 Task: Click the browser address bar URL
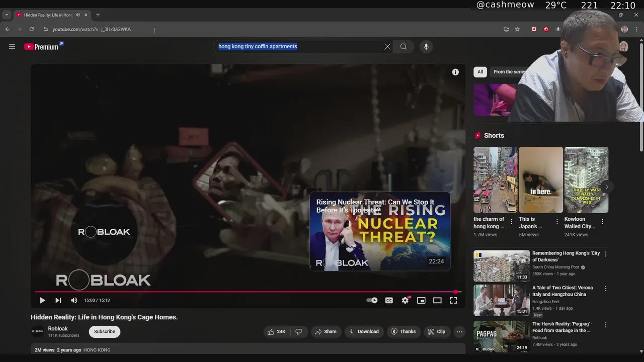tap(92, 29)
